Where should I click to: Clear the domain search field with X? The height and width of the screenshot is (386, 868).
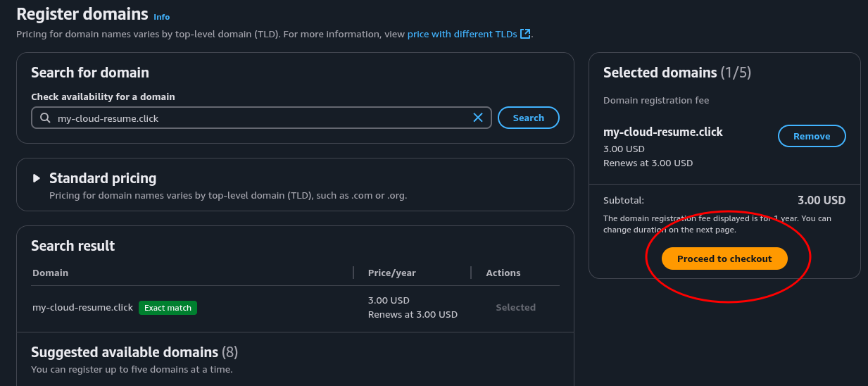pos(478,118)
